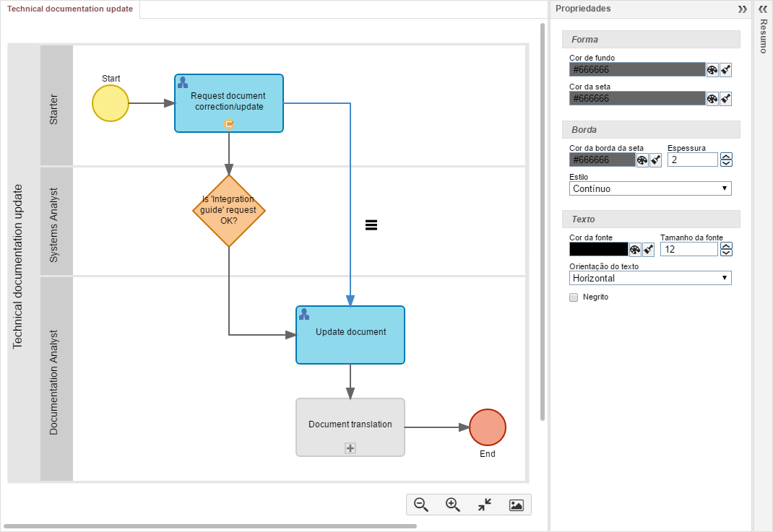Open color palette for Cor de fundo
Screen dimensions: 773x532
(712, 70)
